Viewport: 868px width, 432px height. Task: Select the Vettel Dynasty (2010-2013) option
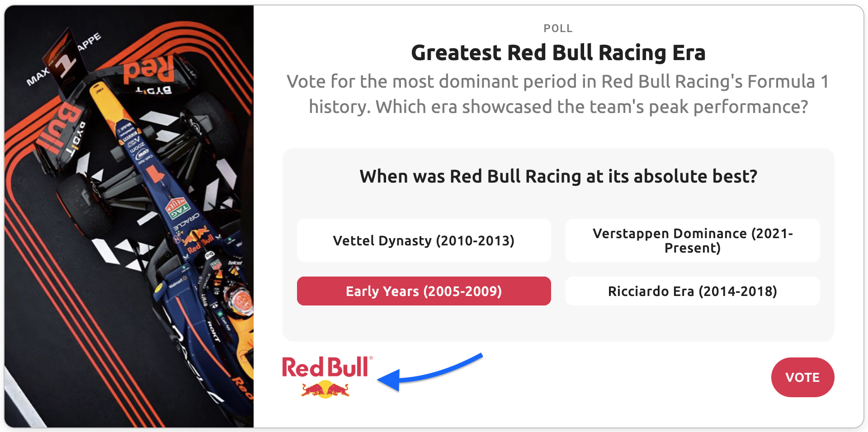coord(424,240)
